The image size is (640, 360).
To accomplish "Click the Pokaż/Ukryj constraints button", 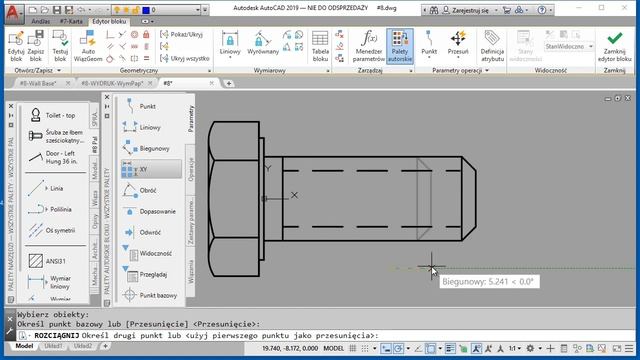I will click(182, 35).
